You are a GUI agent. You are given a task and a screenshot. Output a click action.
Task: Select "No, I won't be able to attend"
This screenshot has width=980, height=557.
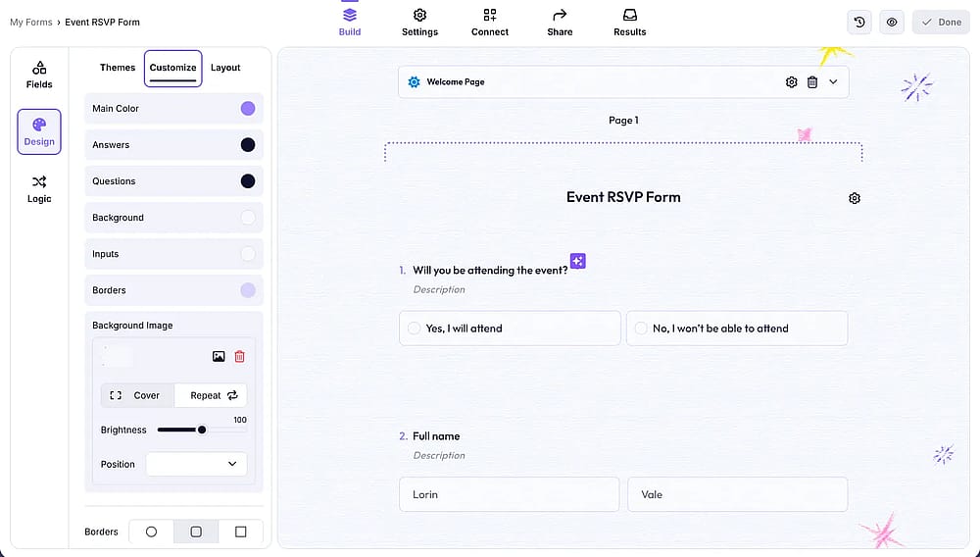point(737,329)
